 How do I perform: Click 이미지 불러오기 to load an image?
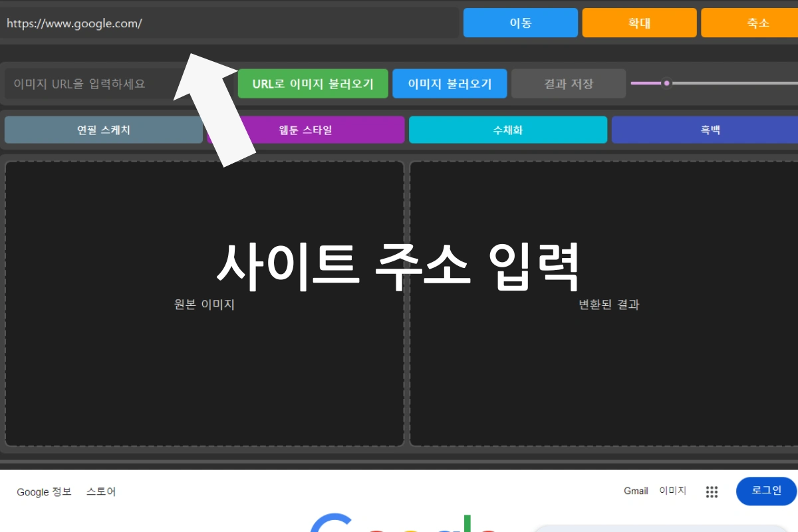tap(450, 83)
